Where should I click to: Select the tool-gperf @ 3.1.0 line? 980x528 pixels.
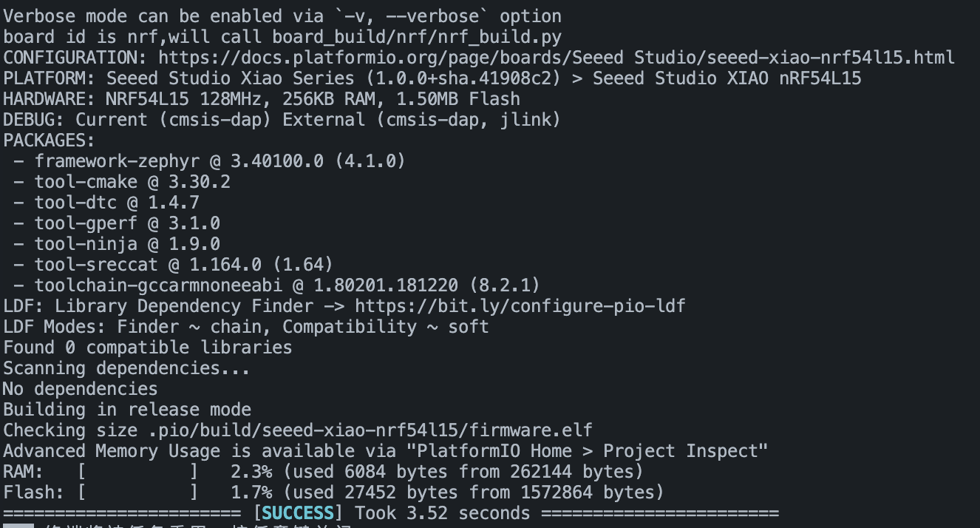(117, 223)
